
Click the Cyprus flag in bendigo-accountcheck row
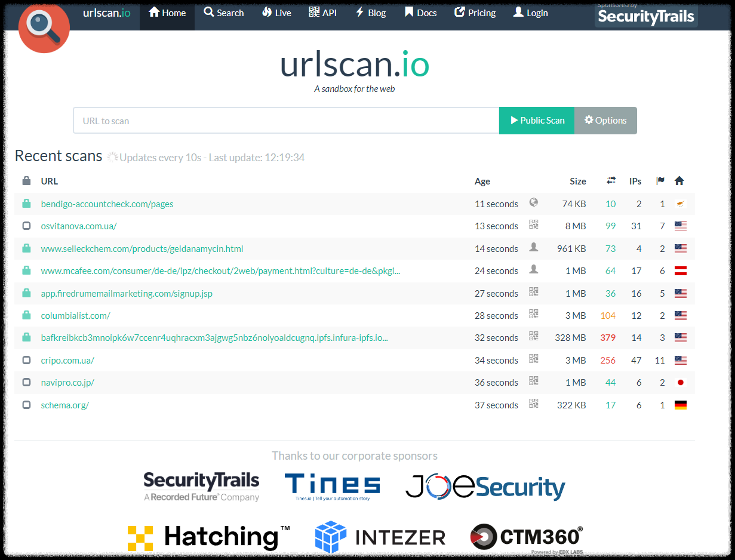pos(680,204)
